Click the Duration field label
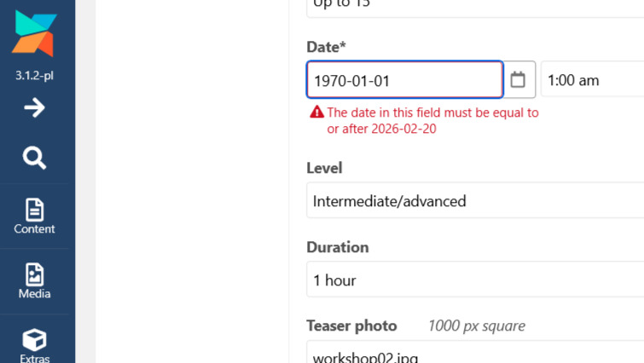 click(338, 247)
